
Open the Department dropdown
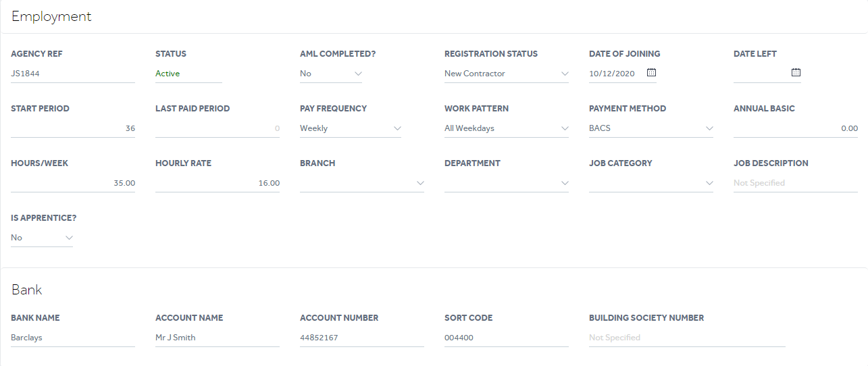[x=507, y=183]
